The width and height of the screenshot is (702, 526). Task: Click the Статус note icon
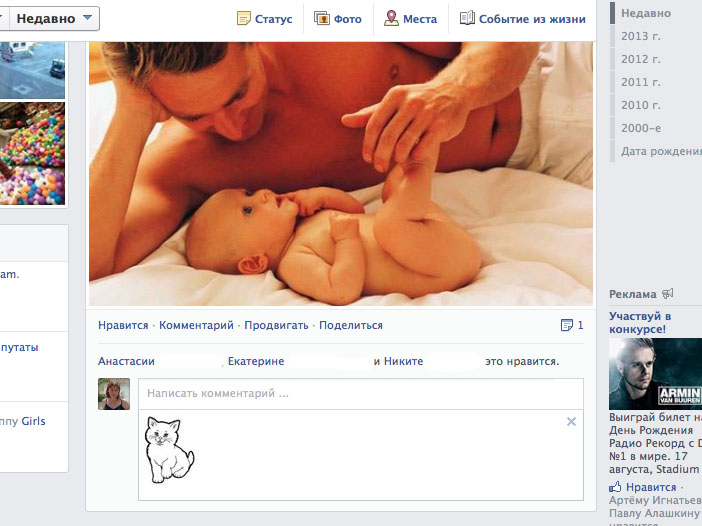click(243, 19)
